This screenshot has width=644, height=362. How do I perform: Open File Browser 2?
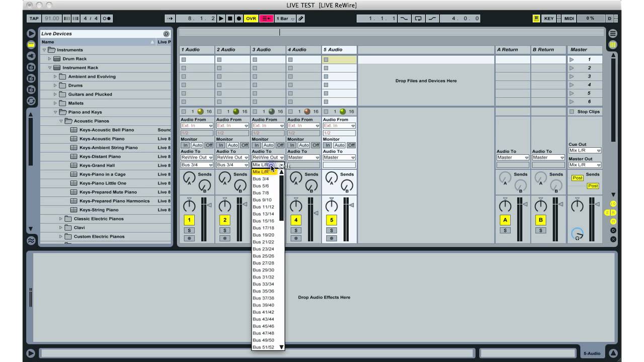point(31,78)
